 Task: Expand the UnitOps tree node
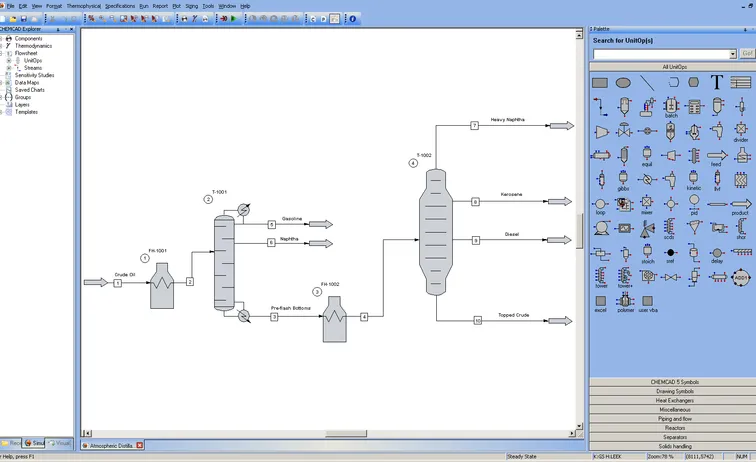(8, 60)
